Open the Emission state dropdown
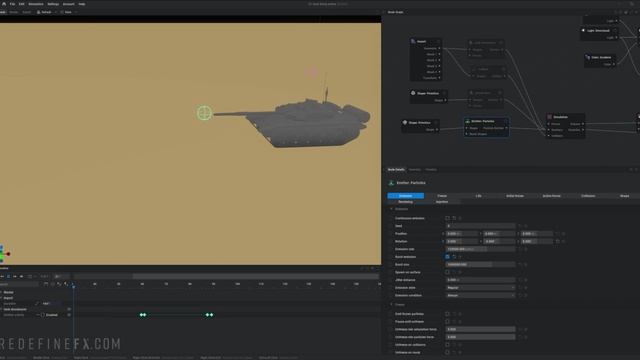Viewport: 640px width, 360px height. click(480, 288)
